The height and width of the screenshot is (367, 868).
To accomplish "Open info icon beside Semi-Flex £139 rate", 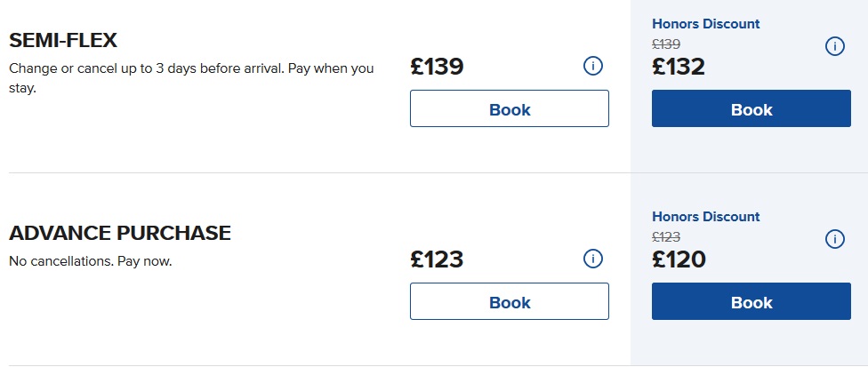I will [593, 66].
